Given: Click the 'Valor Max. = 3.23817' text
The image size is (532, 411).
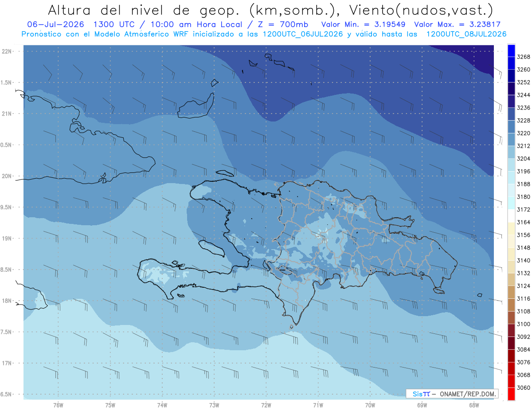Looking at the screenshot, I should (457, 25).
